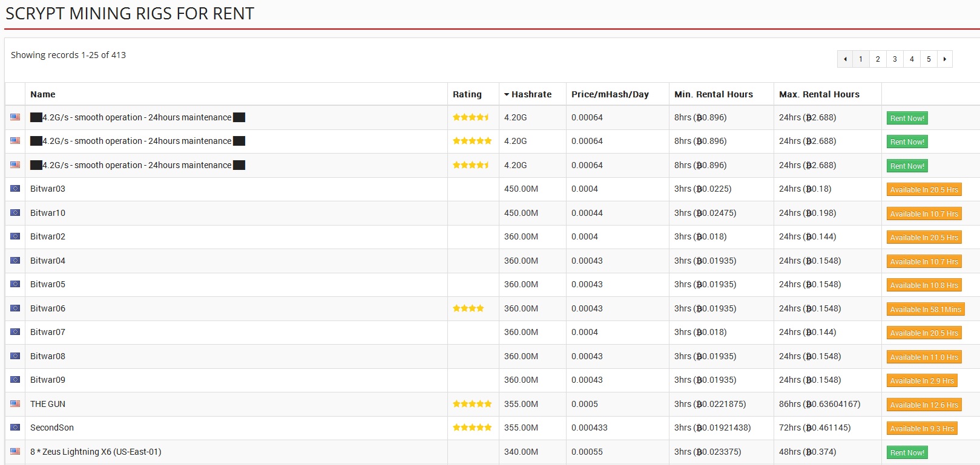This screenshot has width=980, height=465.
Task: Click EU flag icon beside Bitwar03
Action: click(x=15, y=189)
